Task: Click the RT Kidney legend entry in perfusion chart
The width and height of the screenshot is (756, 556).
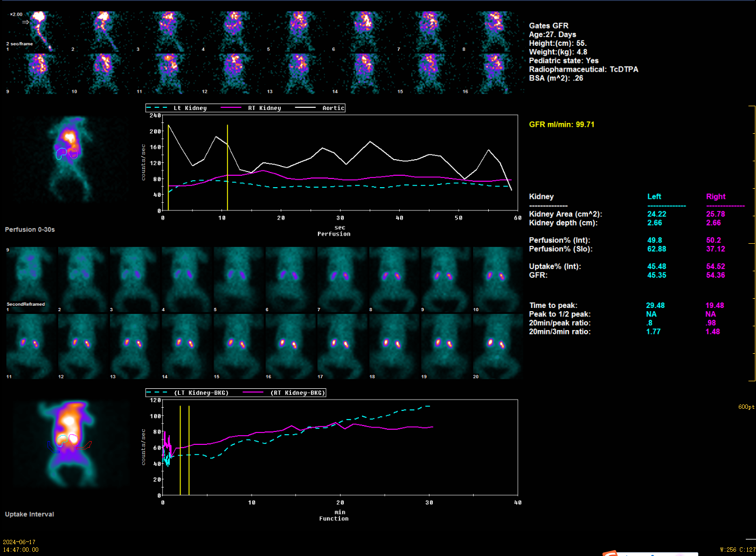Action: 252,108
